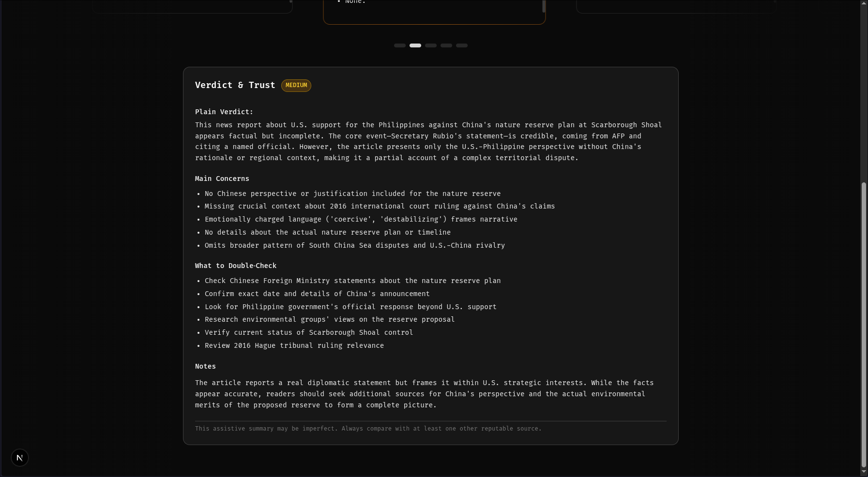The width and height of the screenshot is (868, 477).
Task: Jump to the third carousel slide dot
Action: click(431, 45)
